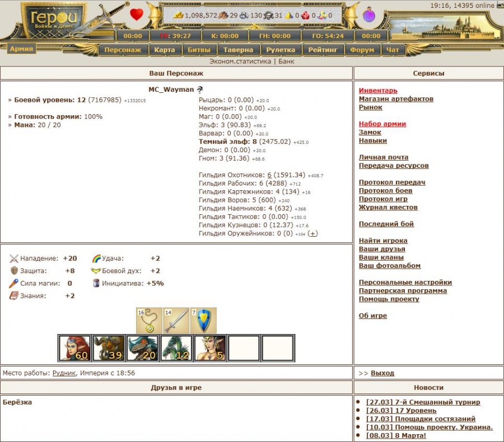
Task: Select the army unit with 60 troops
Action: tap(74, 348)
